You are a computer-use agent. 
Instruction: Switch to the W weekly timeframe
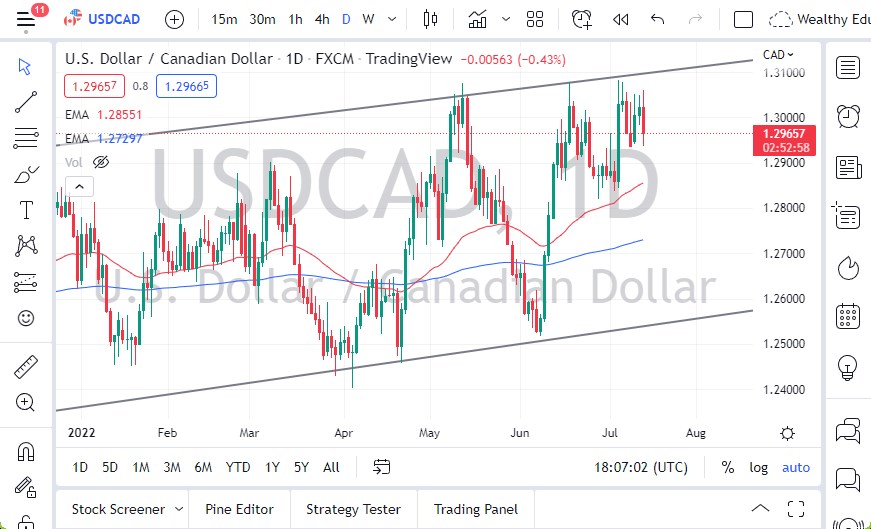point(368,19)
